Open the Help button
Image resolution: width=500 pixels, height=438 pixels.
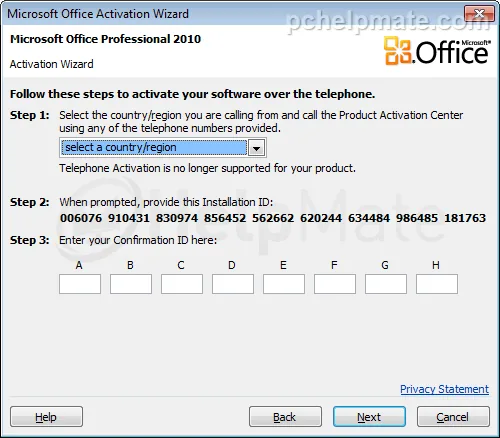tap(46, 417)
